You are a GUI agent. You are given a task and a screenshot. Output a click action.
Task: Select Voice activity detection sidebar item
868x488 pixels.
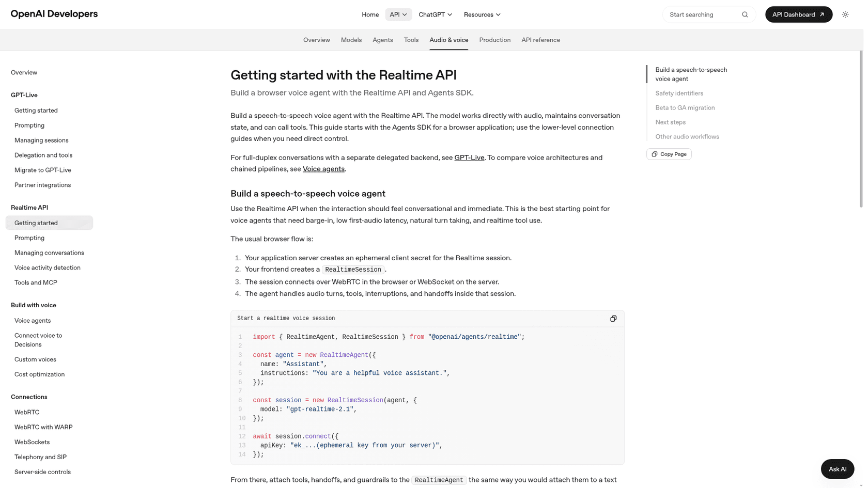click(x=48, y=267)
